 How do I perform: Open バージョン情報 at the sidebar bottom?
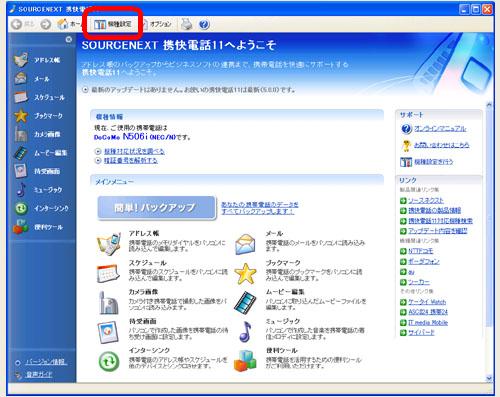point(46,362)
